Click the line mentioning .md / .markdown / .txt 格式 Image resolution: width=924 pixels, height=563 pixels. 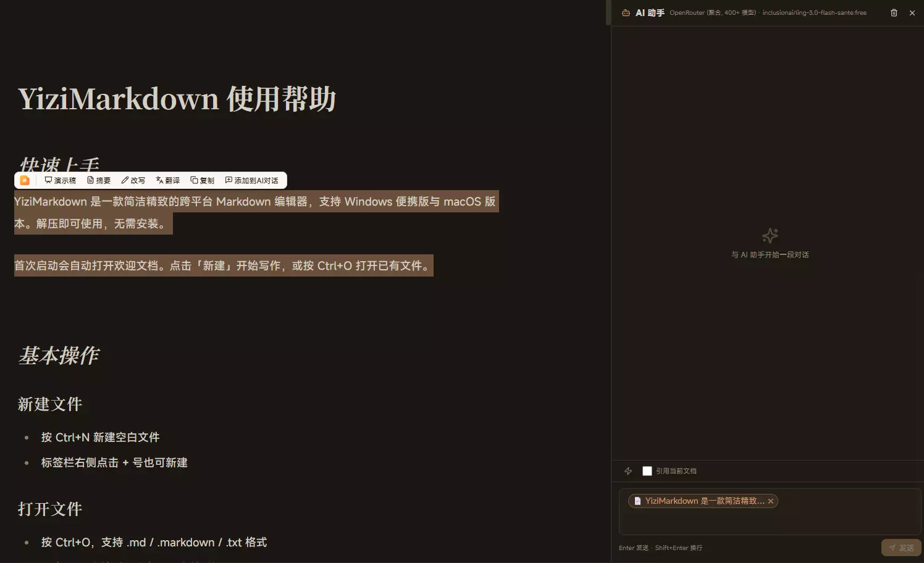[154, 542]
